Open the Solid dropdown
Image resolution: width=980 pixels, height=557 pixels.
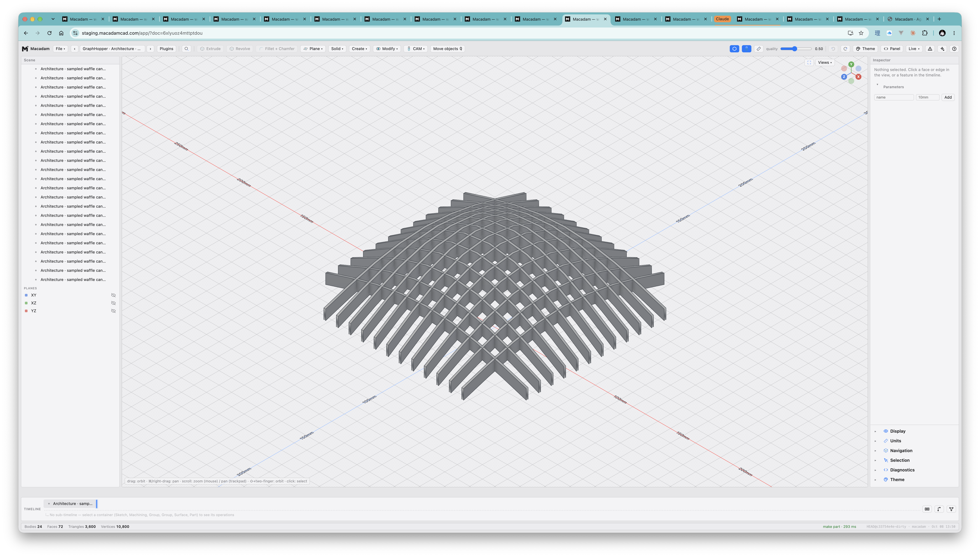pos(337,49)
